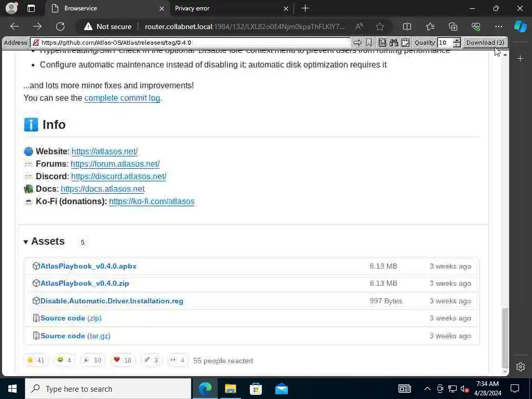Download Disable.Automatic.Driver.Installation.reg file
This screenshot has width=532, height=399.
coord(112,301)
